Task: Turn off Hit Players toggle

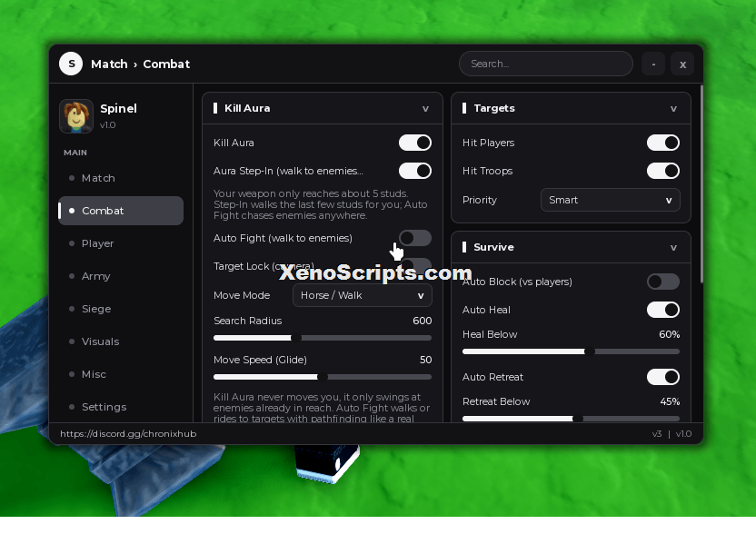Action: [663, 143]
